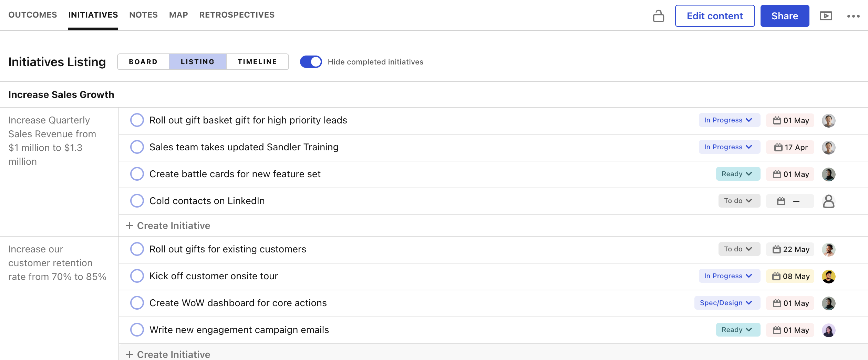
Task: Complete the Create WoW dashboard initiative circle
Action: pyautogui.click(x=137, y=303)
